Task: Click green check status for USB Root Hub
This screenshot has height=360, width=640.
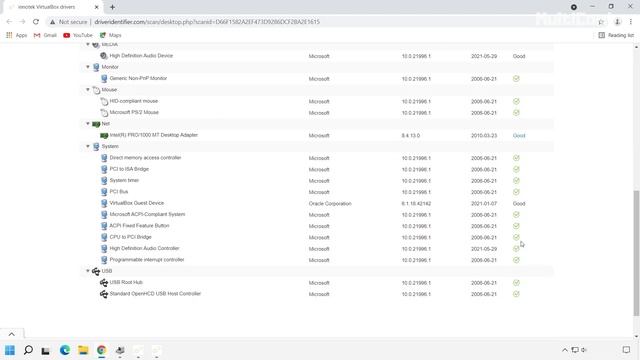Action: [x=516, y=282]
